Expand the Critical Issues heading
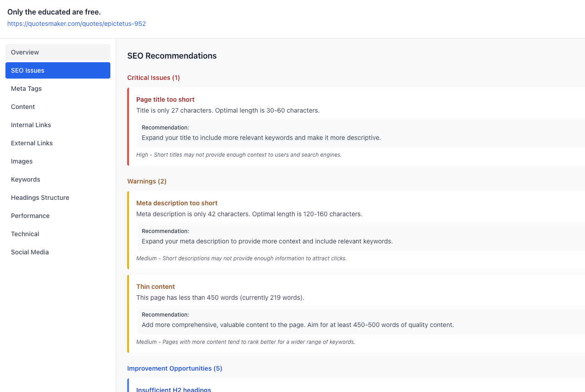 tap(154, 78)
